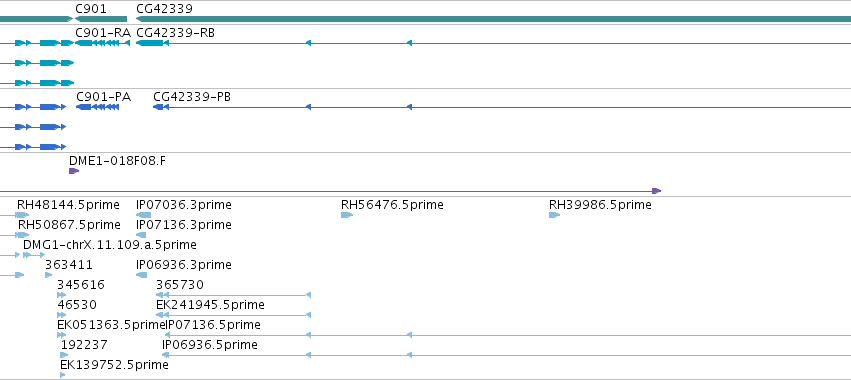Image resolution: width=851 pixels, height=380 pixels.
Task: Select the RH56476.5prime EST glyph
Action: [x=347, y=215]
